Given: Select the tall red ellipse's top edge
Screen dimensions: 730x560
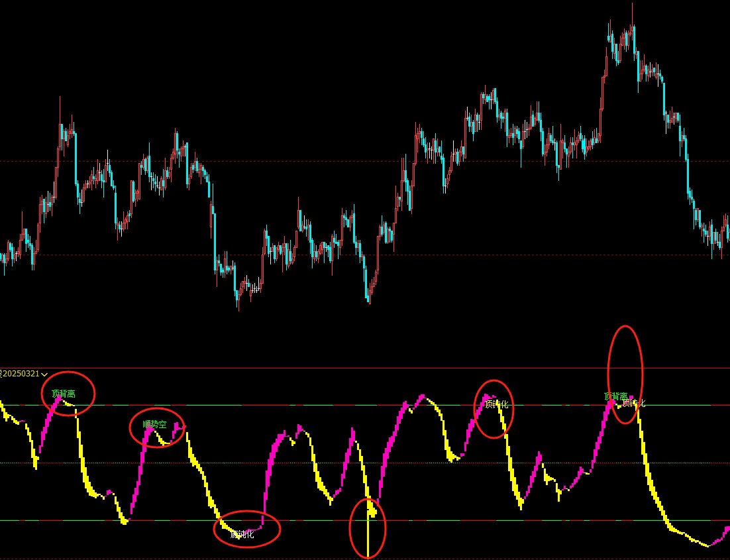Looking at the screenshot, I should (x=625, y=325).
